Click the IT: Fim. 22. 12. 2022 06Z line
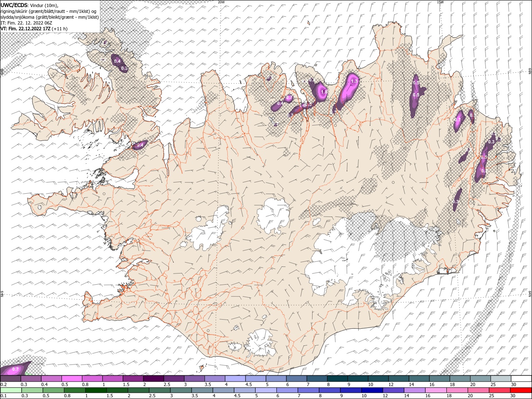This screenshot has height=399, width=532. pos(26,23)
